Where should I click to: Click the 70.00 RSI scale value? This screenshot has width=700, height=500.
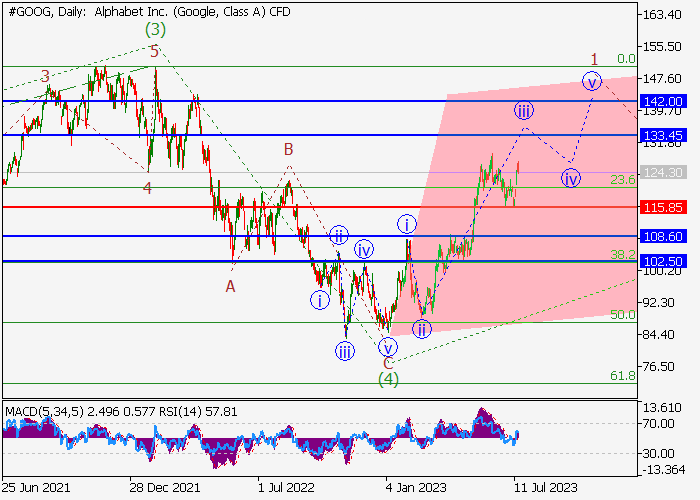pos(659,423)
